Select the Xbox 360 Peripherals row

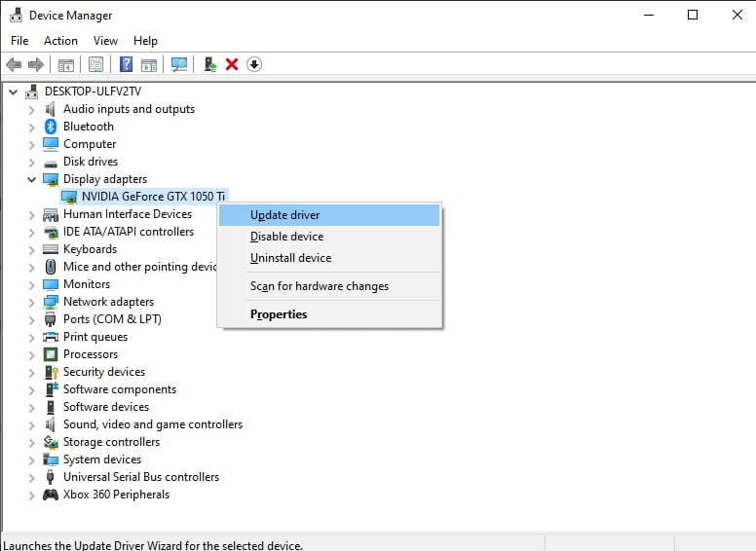[116, 495]
